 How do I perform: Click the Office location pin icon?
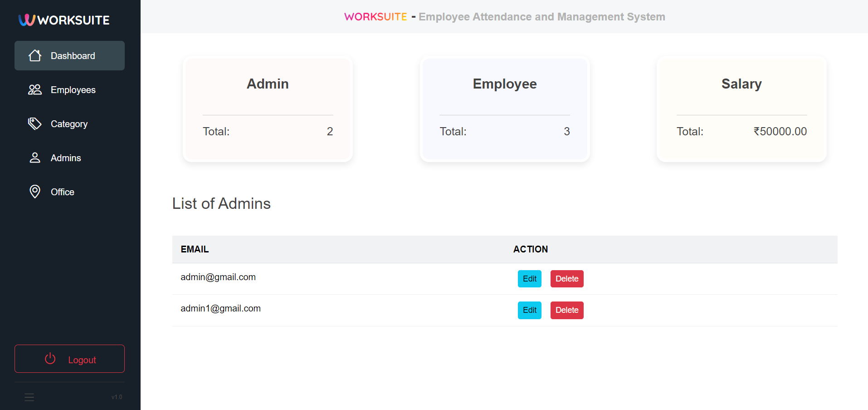35,192
